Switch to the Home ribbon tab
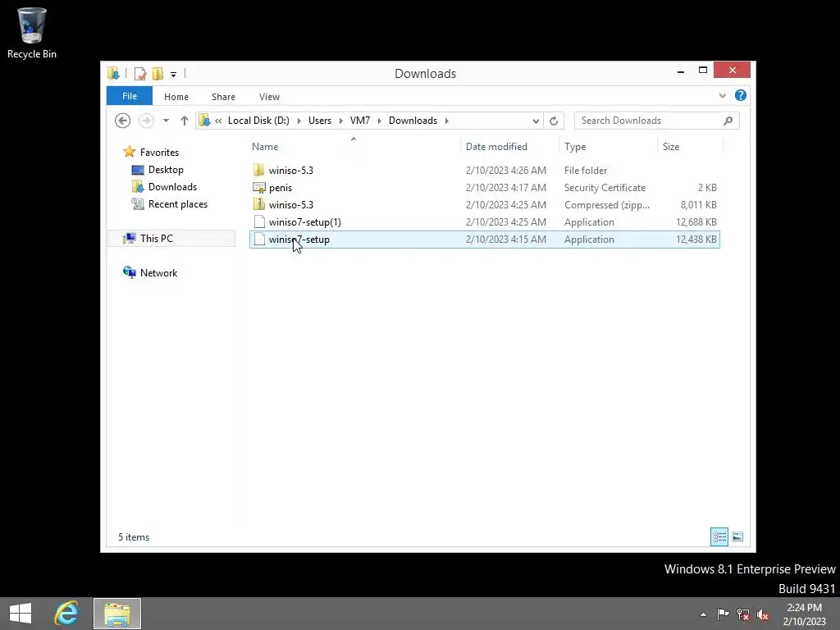Screen dimensions: 840x630 176,97
